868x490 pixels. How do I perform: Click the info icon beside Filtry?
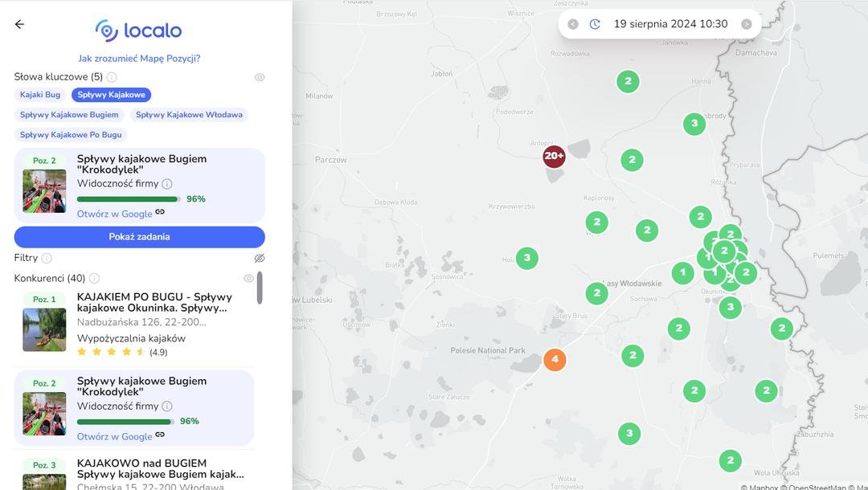47,258
